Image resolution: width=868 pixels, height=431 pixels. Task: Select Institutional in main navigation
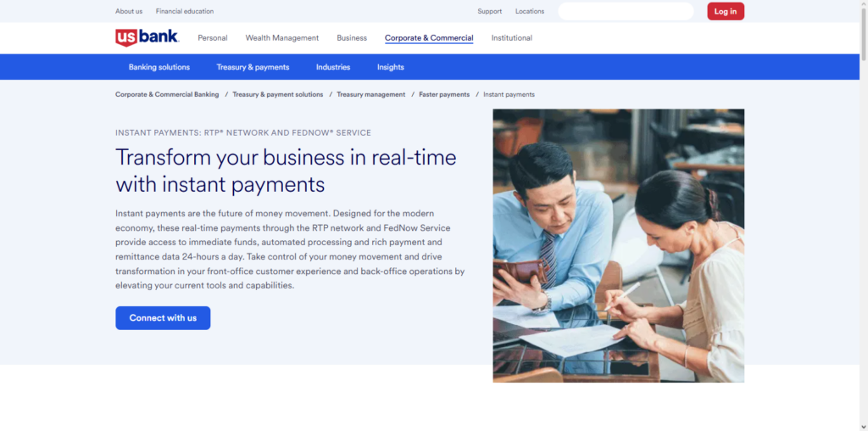pos(511,37)
